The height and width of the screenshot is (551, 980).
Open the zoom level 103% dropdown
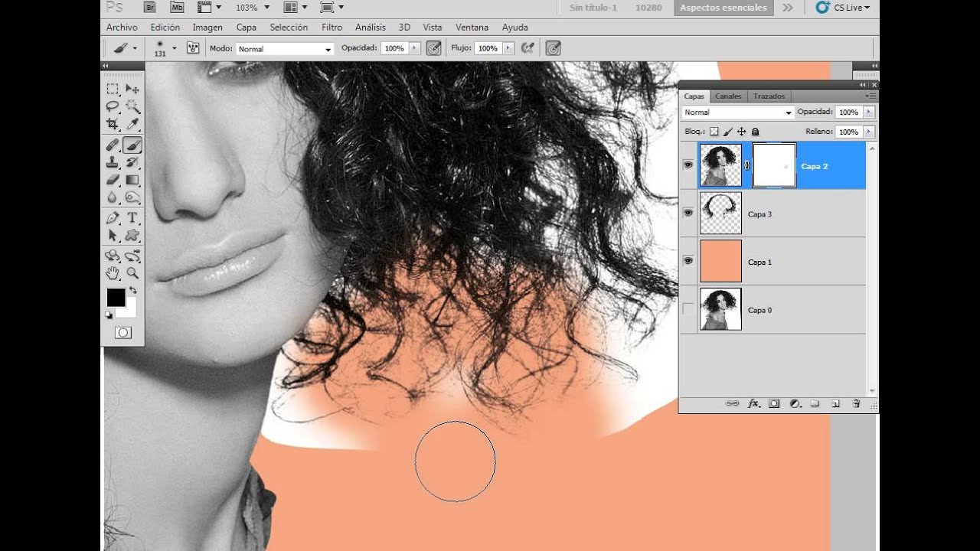coord(267,8)
